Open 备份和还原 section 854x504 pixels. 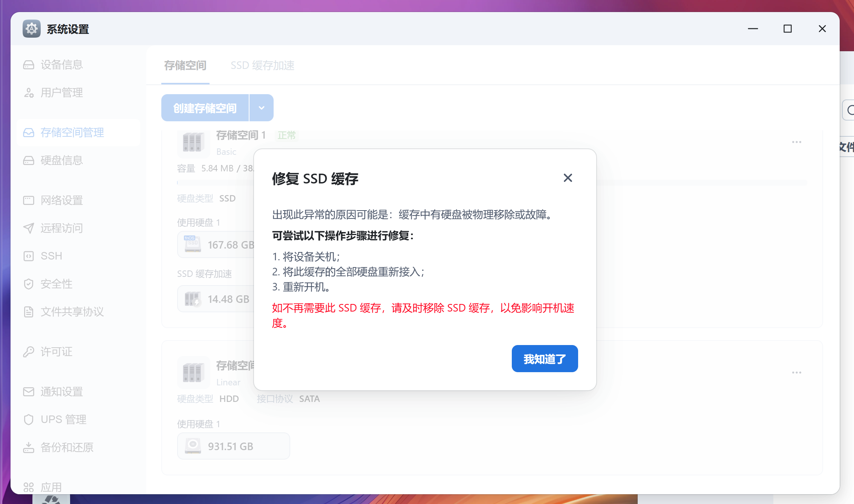(x=67, y=447)
